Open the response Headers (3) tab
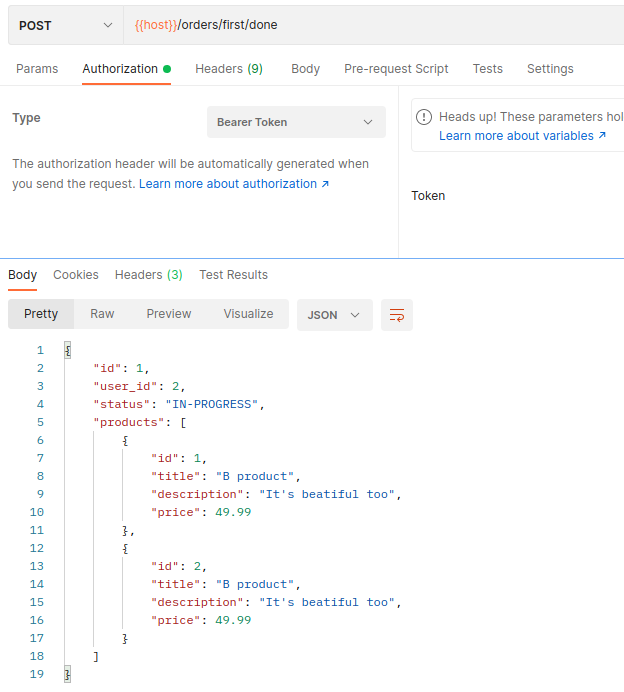624x692 pixels. point(148,275)
